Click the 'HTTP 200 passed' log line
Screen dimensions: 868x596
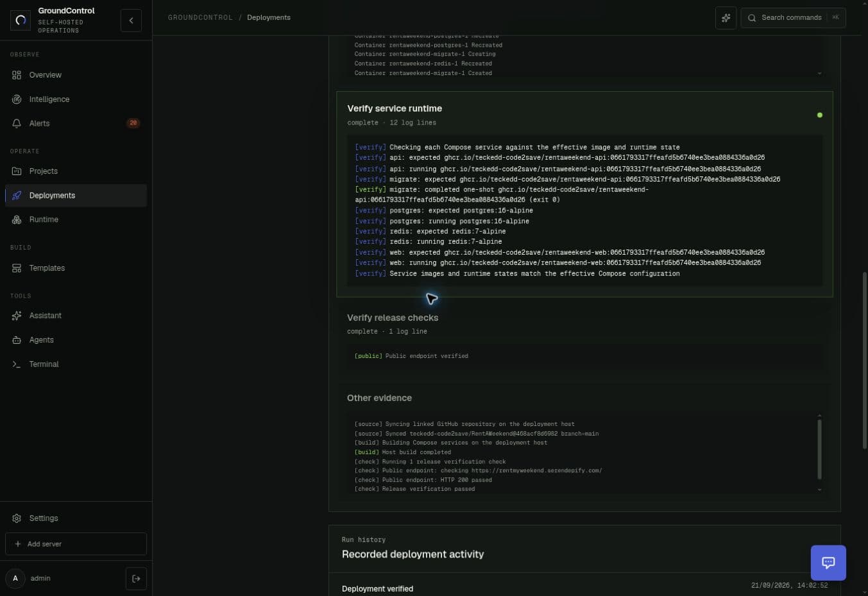coord(423,480)
